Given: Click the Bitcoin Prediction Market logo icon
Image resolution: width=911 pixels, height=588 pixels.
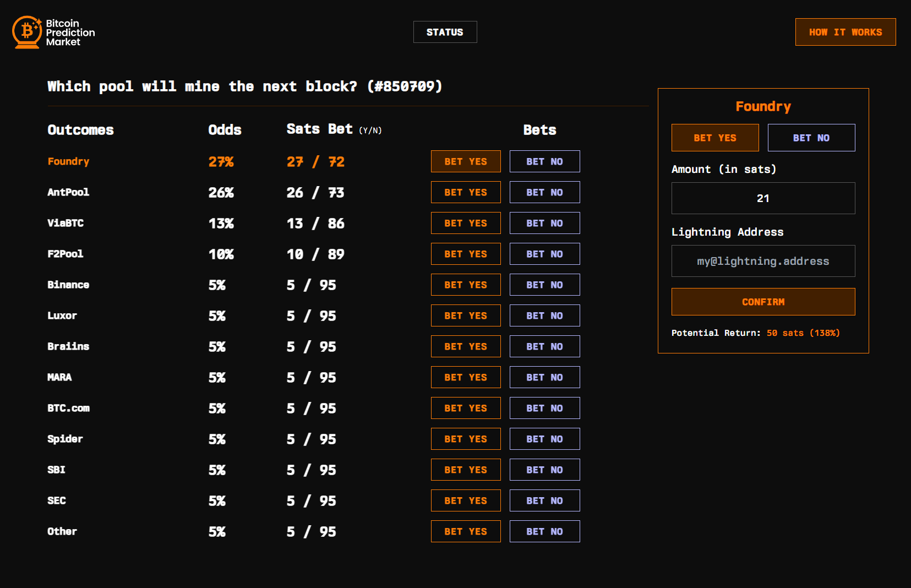Looking at the screenshot, I should [x=27, y=32].
